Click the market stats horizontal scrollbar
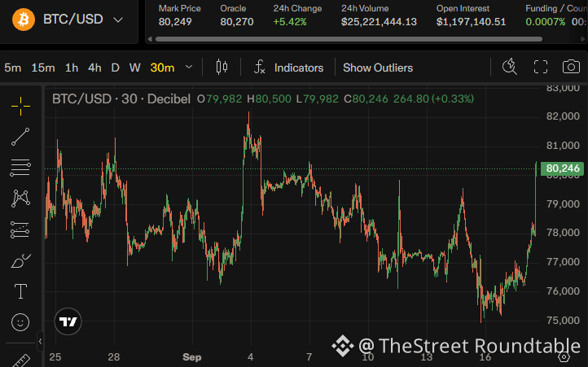Viewport: 588px width, 367px height. tap(349, 39)
